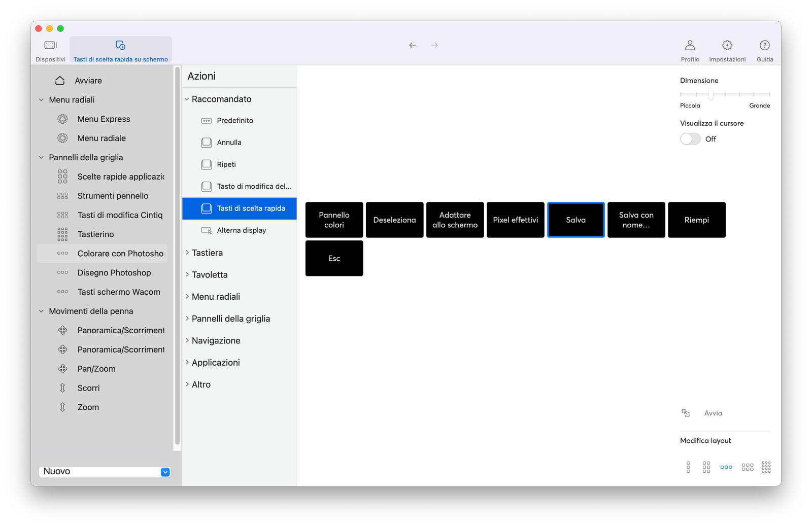
Task: Select the two-row six-key layout
Action: (x=748, y=467)
